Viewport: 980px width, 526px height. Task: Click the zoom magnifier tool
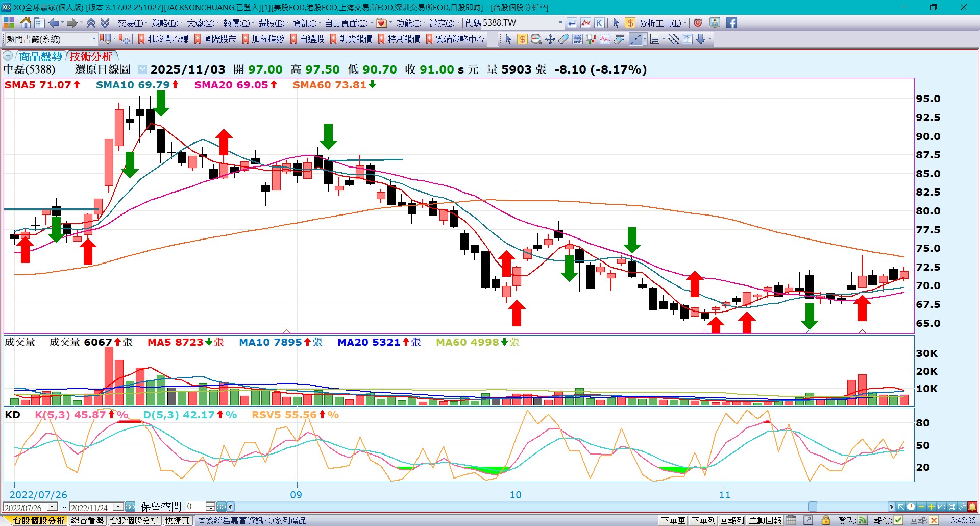pyautogui.click(x=536, y=39)
